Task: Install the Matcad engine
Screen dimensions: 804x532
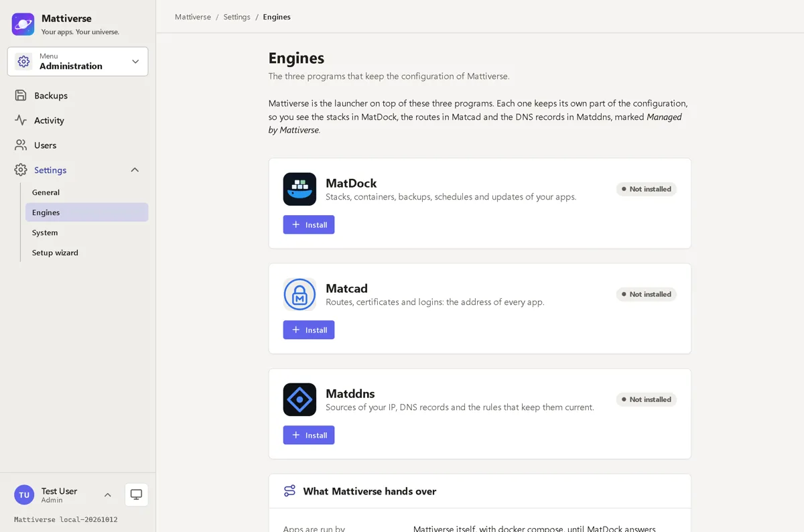Action: point(309,330)
